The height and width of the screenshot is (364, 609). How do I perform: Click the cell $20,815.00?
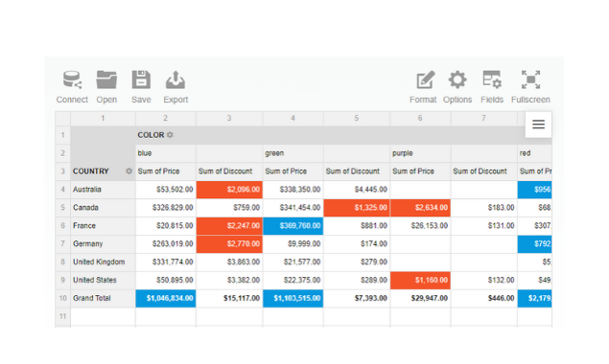pos(166,225)
